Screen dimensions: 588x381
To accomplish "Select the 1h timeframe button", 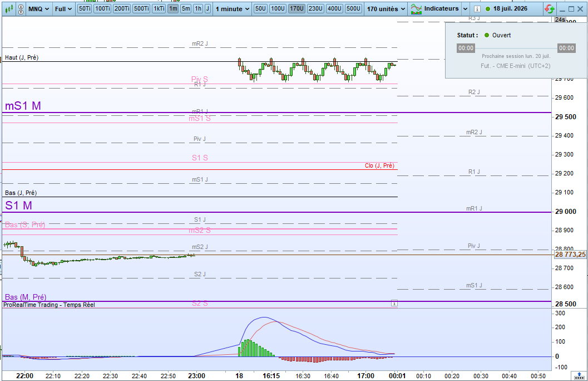I will point(198,8).
